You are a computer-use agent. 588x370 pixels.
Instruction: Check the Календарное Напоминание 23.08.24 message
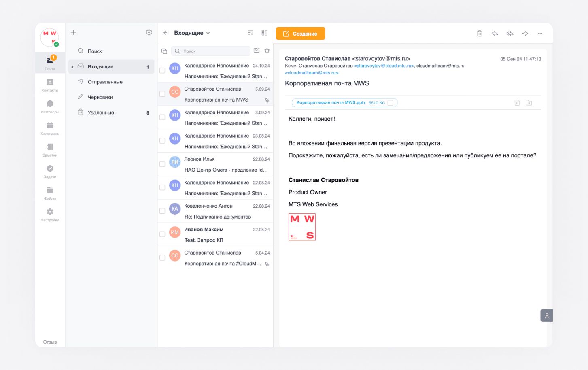(x=162, y=141)
